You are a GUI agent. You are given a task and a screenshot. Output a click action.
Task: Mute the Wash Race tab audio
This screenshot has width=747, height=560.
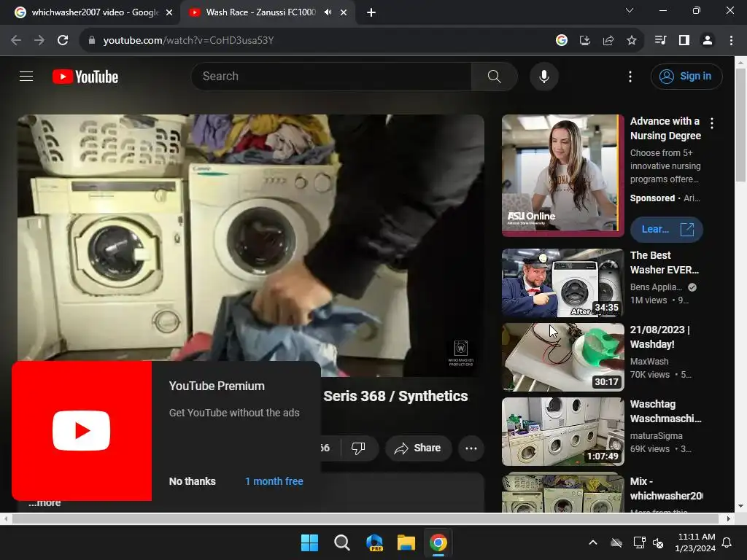[x=328, y=12]
